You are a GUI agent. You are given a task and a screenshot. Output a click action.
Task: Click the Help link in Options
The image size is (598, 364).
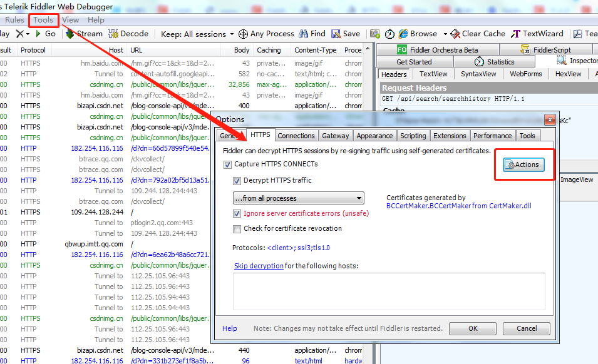(x=230, y=328)
